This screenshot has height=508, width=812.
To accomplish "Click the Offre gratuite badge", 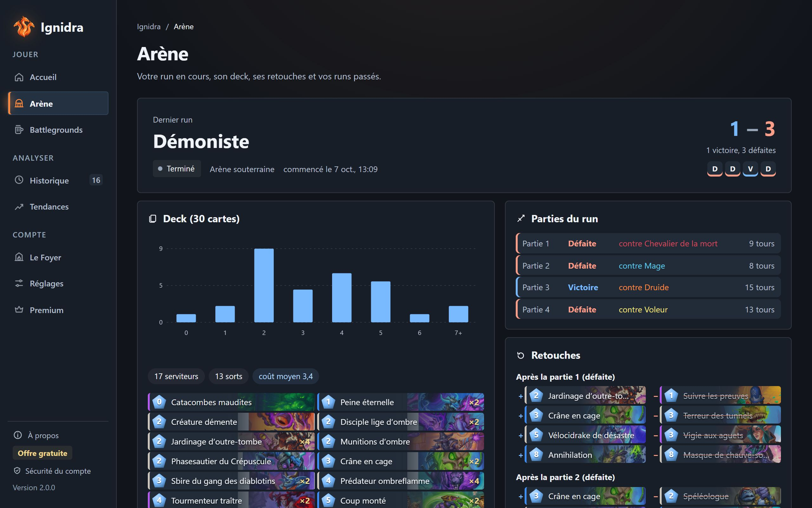I will tap(43, 453).
